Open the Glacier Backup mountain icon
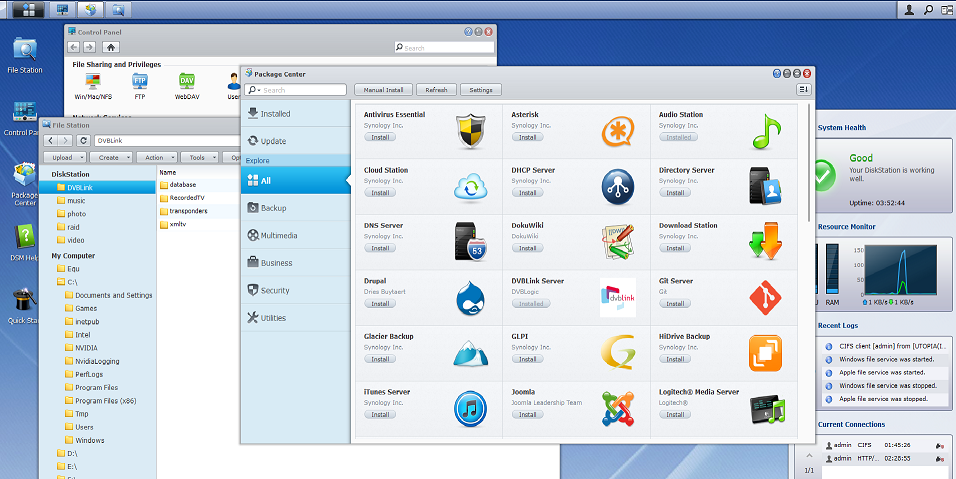Image resolution: width=956 pixels, height=479 pixels. pyautogui.click(x=470, y=353)
